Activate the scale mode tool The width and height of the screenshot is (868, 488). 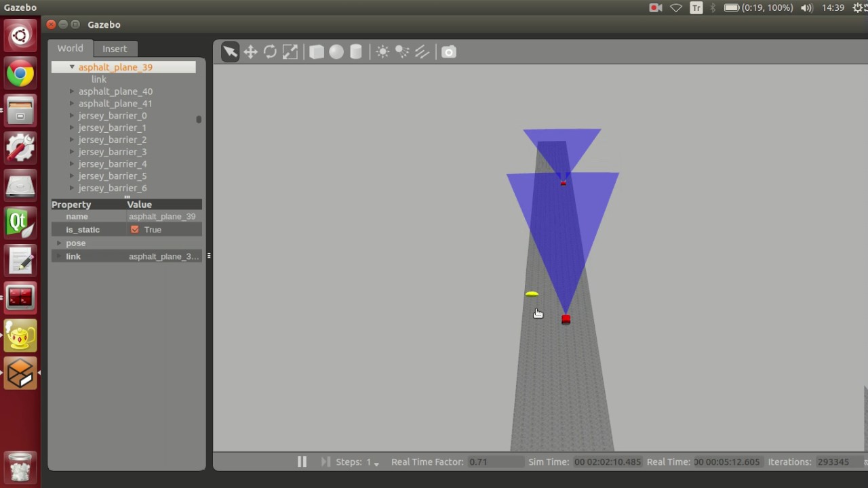click(x=290, y=52)
